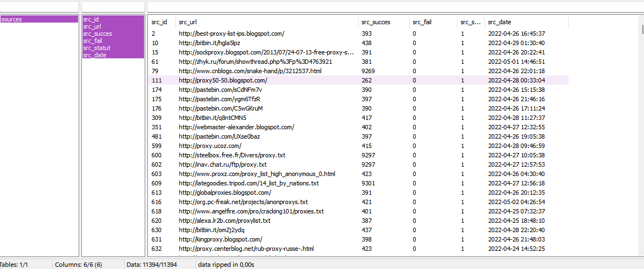Select src_url in the columns list
This screenshot has height=269, width=644.
(x=113, y=26)
